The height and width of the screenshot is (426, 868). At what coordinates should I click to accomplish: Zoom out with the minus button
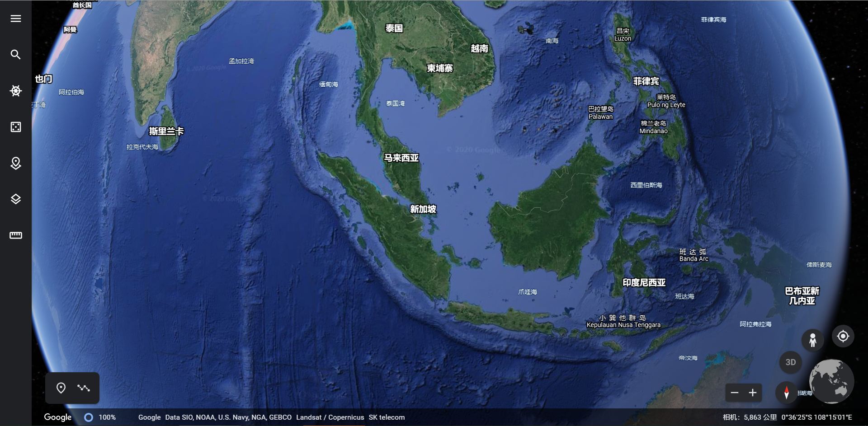pyautogui.click(x=735, y=393)
